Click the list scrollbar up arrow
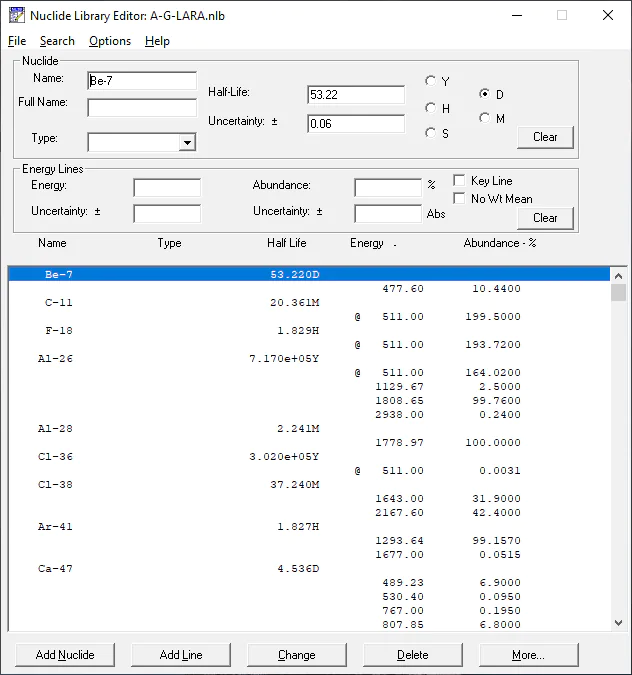632x675 pixels. point(619,276)
